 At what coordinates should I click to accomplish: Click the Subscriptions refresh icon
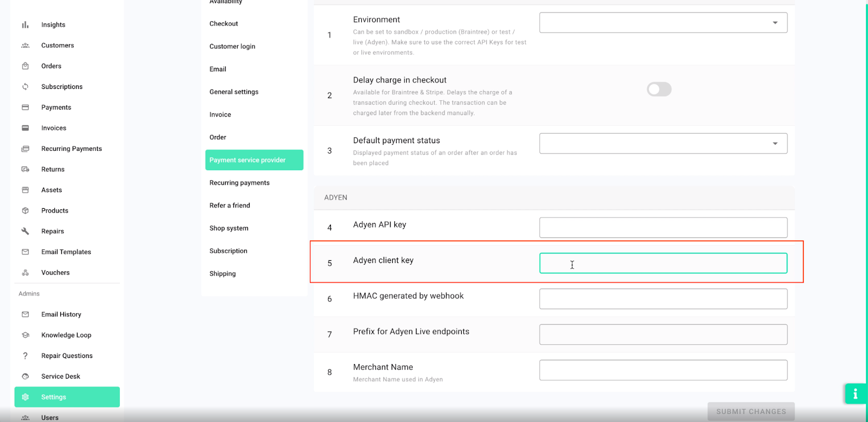(x=25, y=87)
